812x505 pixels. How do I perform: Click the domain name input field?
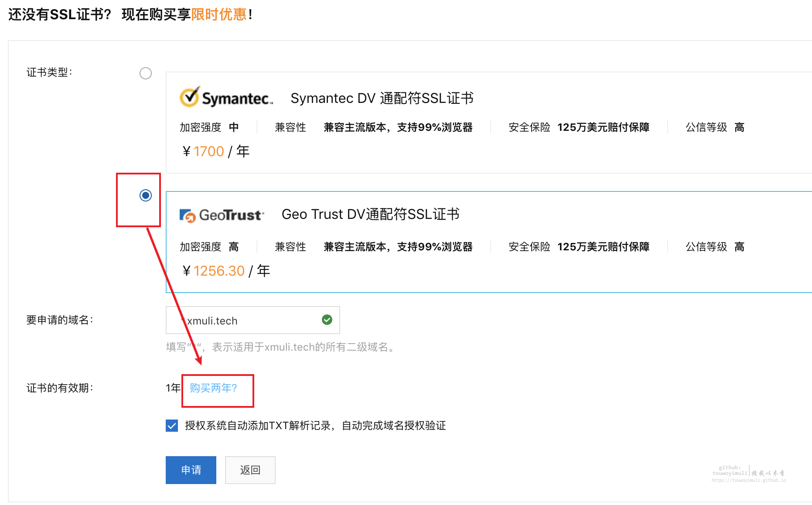click(x=253, y=320)
